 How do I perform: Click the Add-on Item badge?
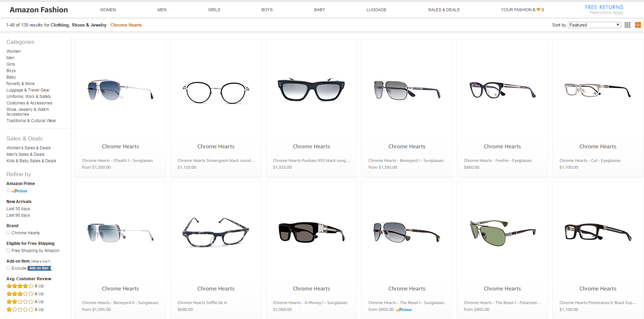pyautogui.click(x=39, y=268)
